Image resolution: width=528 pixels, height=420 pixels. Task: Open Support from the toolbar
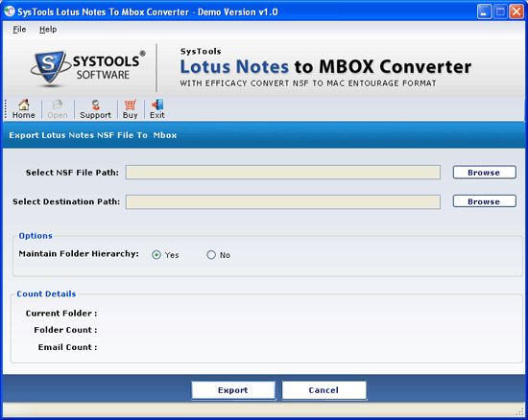point(95,109)
